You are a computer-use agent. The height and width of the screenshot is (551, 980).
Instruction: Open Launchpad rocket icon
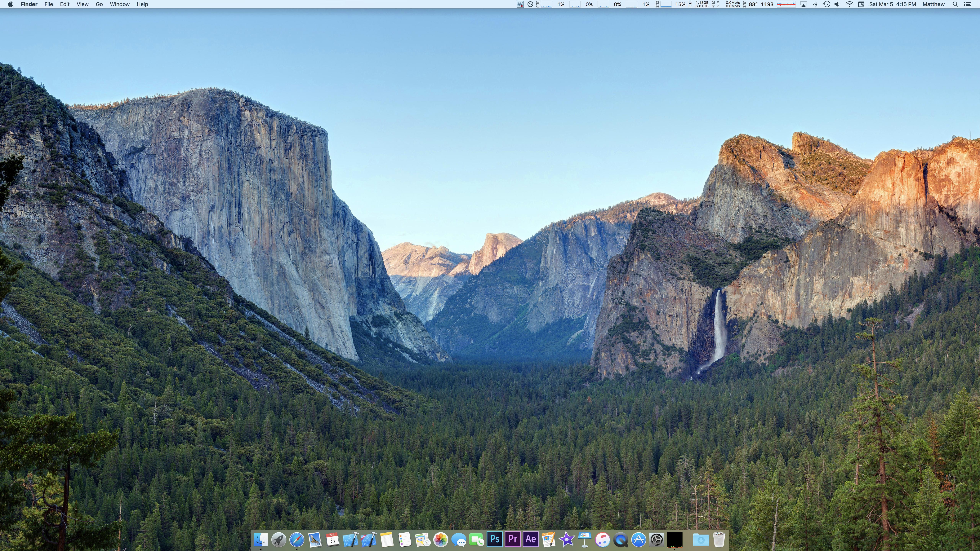tap(278, 540)
